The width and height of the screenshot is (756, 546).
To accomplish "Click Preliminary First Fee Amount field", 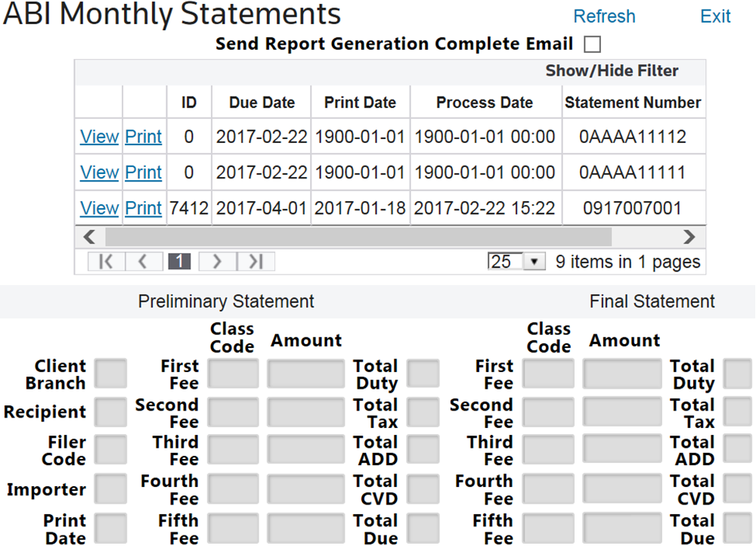I will (305, 374).
